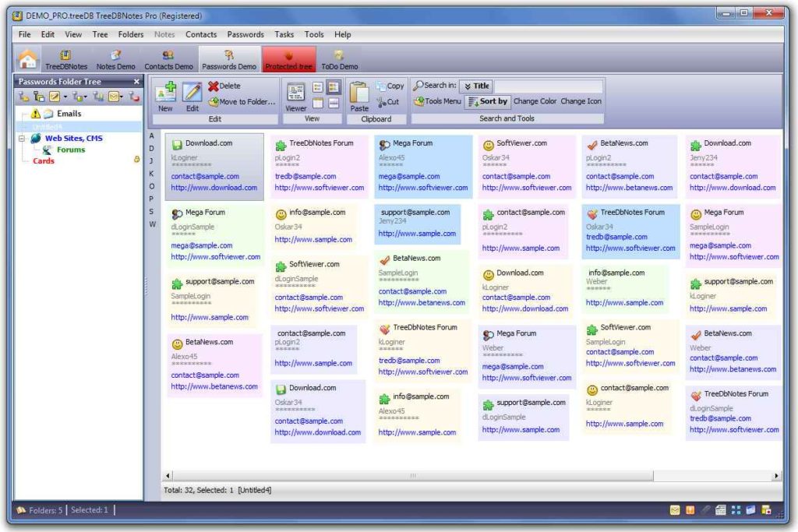Switch to the Contacts Demo tab

click(168, 59)
